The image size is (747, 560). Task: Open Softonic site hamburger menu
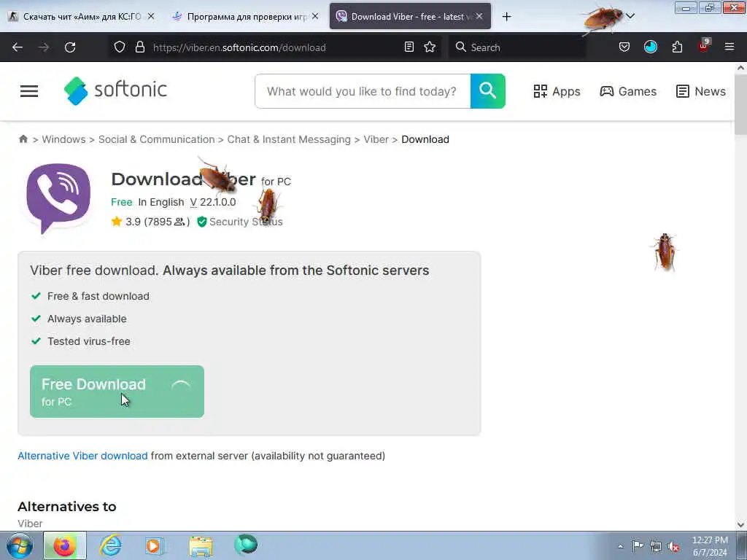[x=29, y=91]
